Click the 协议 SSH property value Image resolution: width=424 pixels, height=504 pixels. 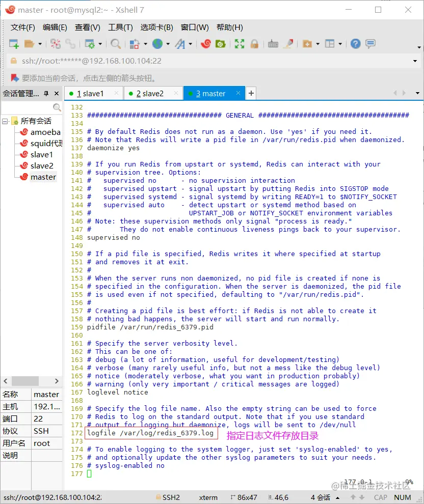point(47,431)
